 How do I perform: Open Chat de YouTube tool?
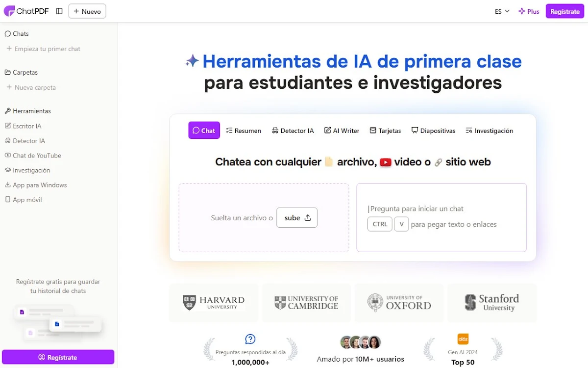tap(33, 156)
